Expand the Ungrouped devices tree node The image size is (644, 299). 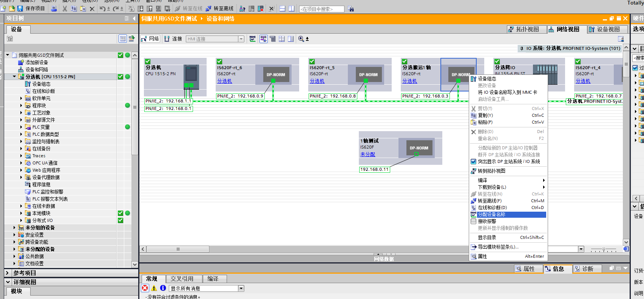pos(14,228)
